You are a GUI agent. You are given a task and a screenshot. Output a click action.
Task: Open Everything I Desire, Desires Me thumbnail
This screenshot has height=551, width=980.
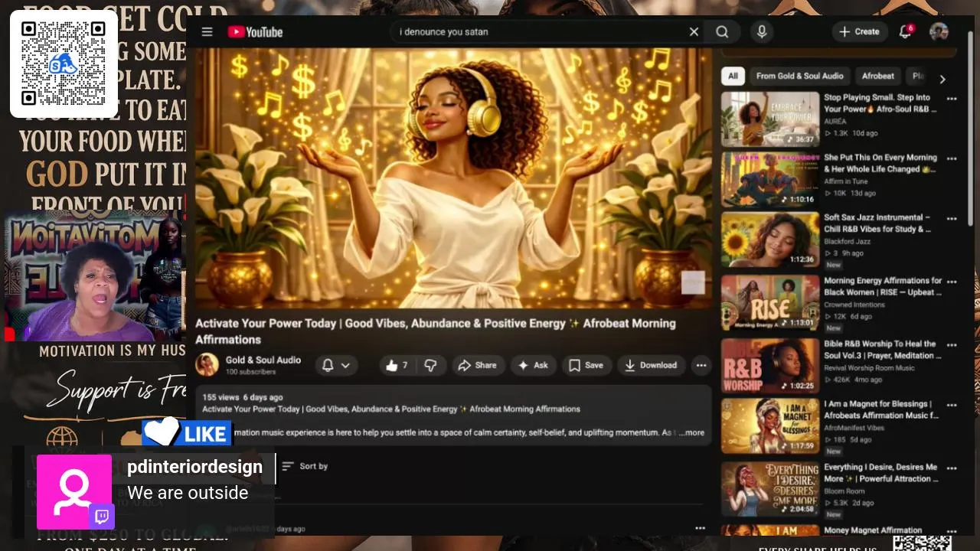tap(769, 489)
